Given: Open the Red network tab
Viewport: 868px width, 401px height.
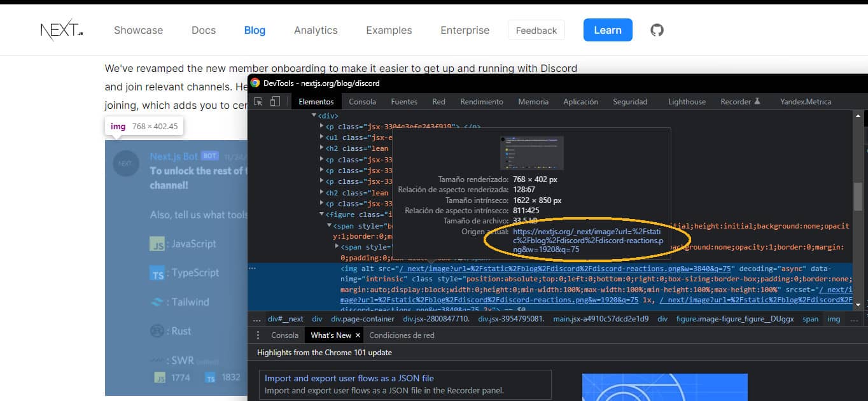Looking at the screenshot, I should point(438,101).
